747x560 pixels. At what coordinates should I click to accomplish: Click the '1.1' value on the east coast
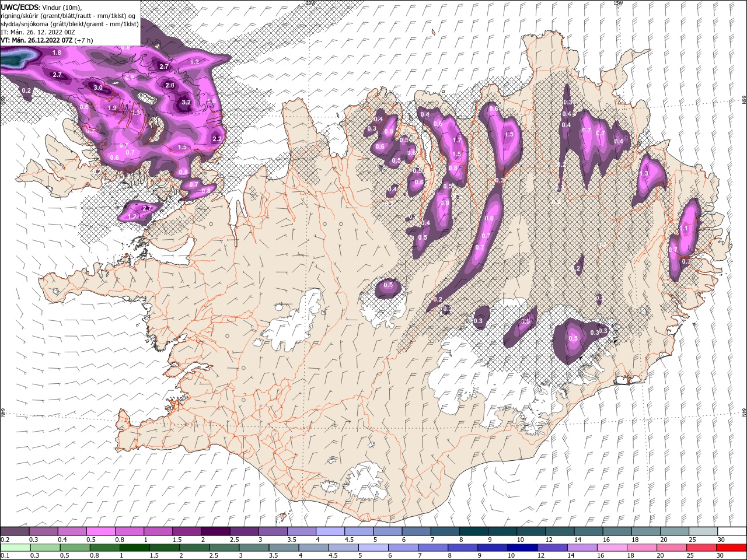tap(685, 229)
